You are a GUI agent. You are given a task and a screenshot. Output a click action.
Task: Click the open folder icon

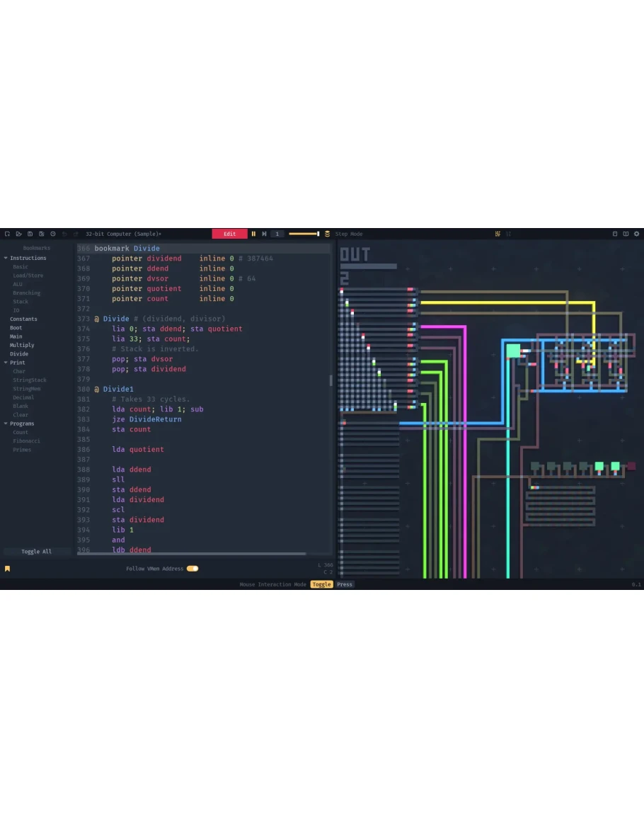pyautogui.click(x=19, y=234)
